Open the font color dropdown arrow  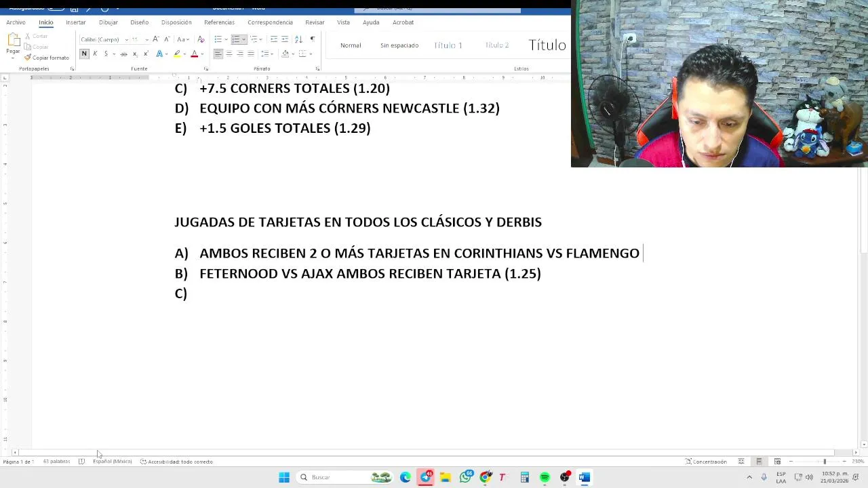(x=202, y=54)
